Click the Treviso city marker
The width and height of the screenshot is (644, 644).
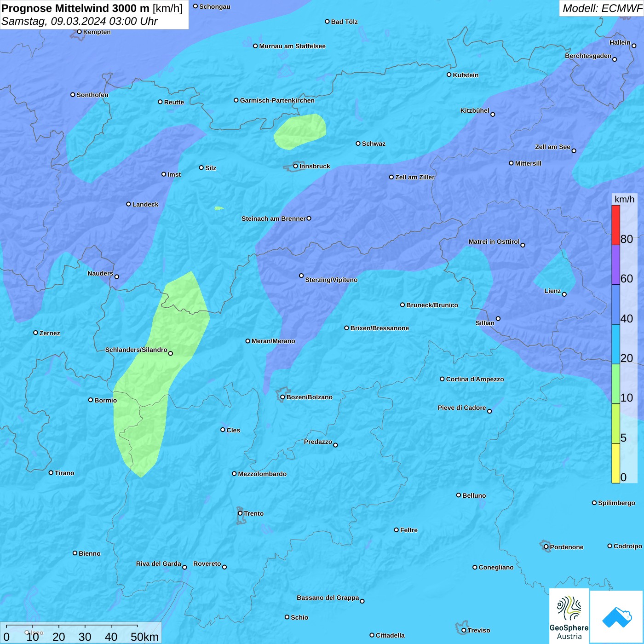coord(464,630)
